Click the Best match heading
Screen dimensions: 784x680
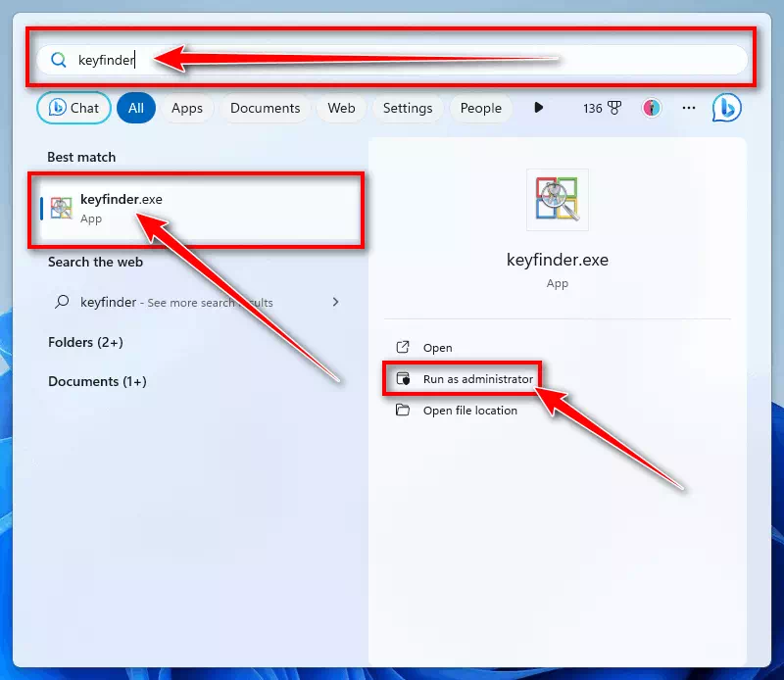(x=81, y=157)
